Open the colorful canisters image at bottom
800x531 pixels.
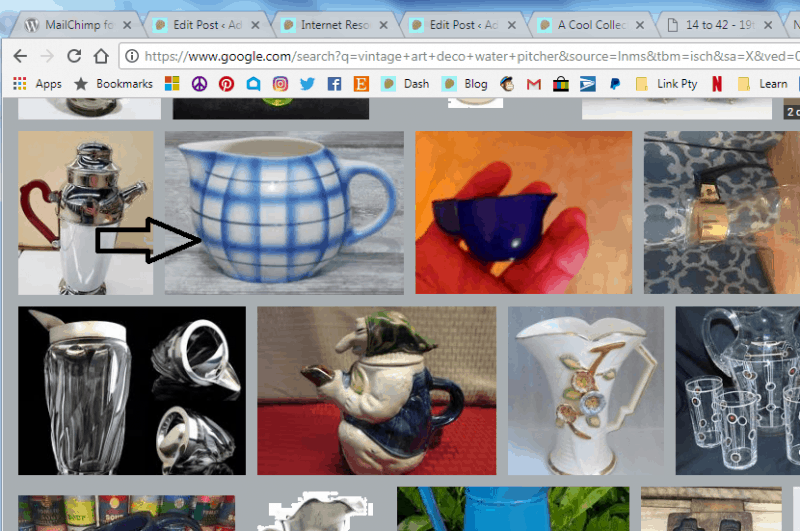[x=127, y=513]
